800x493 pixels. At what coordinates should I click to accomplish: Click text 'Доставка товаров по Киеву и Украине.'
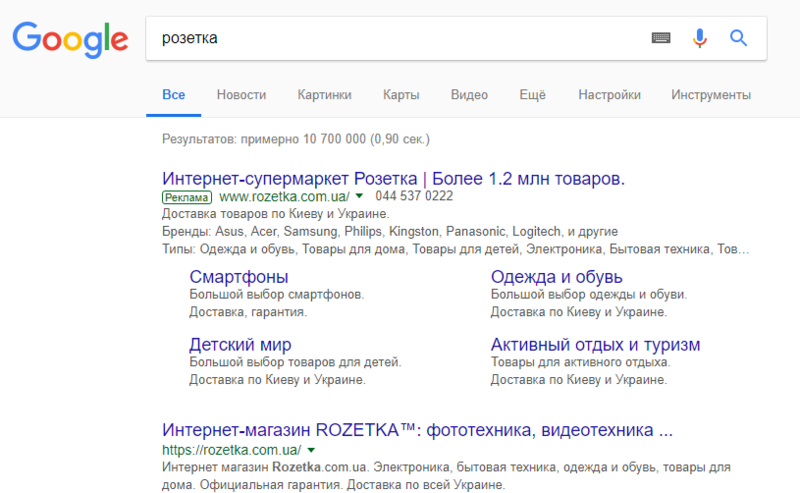tap(276, 214)
